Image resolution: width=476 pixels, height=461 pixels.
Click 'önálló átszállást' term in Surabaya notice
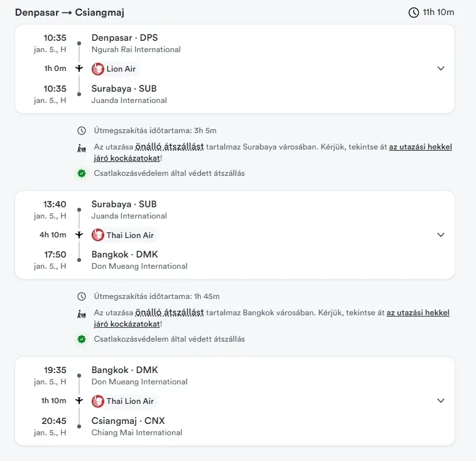click(x=169, y=148)
